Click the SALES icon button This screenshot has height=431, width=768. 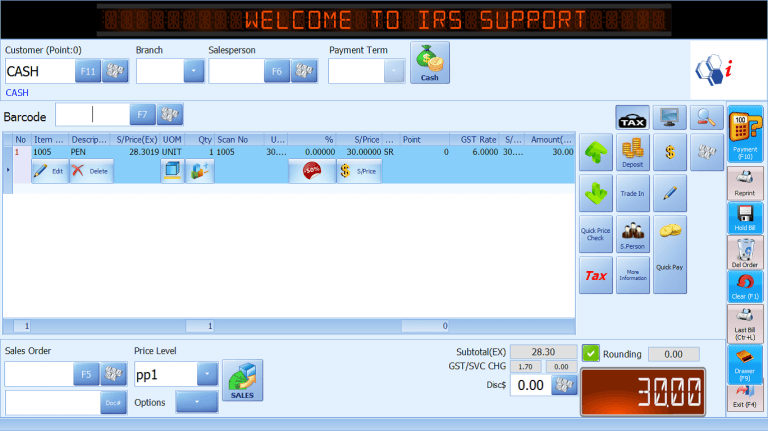tap(242, 381)
